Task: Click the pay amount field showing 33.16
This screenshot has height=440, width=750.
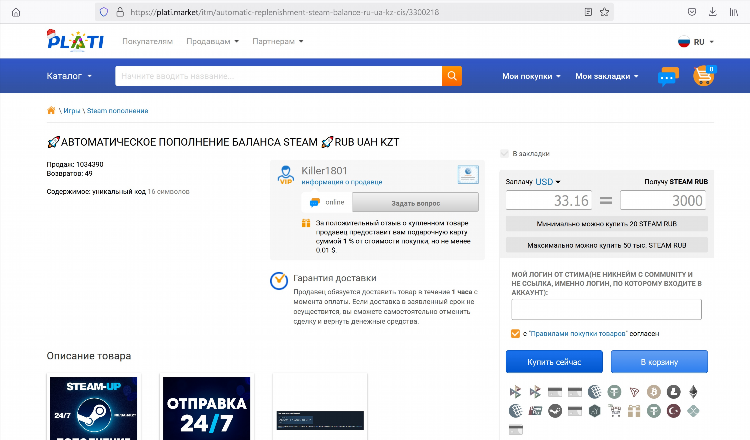Action: [x=549, y=200]
